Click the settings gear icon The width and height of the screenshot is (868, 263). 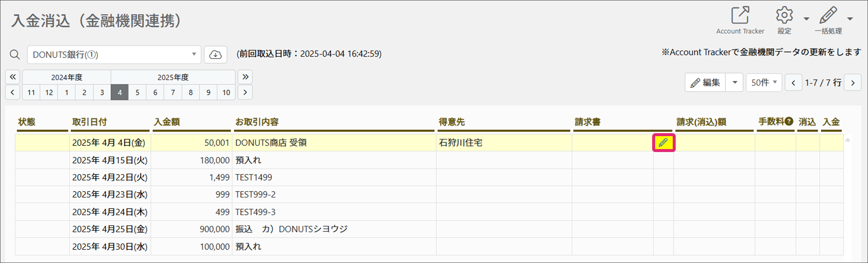click(784, 16)
